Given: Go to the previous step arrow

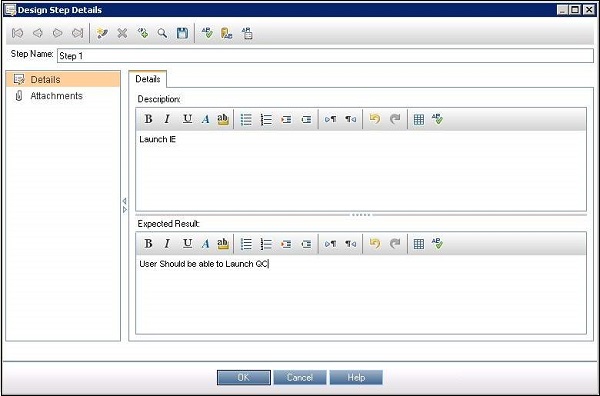Looking at the screenshot, I should 38,33.
